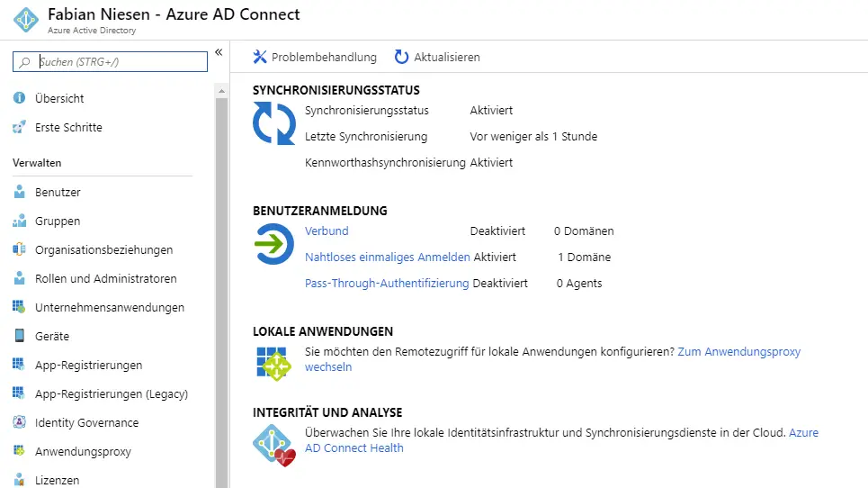868x488 pixels.
Task: Open Erste Schritte menu item
Action: click(x=68, y=127)
